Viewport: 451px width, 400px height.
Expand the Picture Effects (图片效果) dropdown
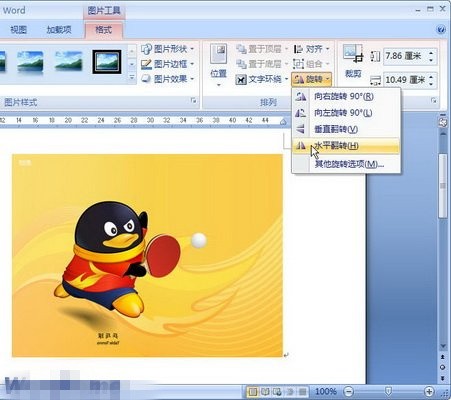pyautogui.click(x=168, y=79)
